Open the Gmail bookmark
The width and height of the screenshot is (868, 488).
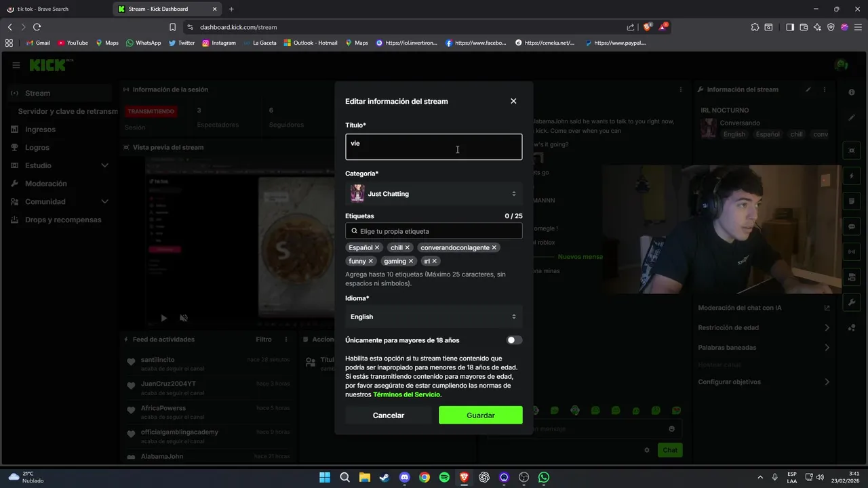pos(37,43)
